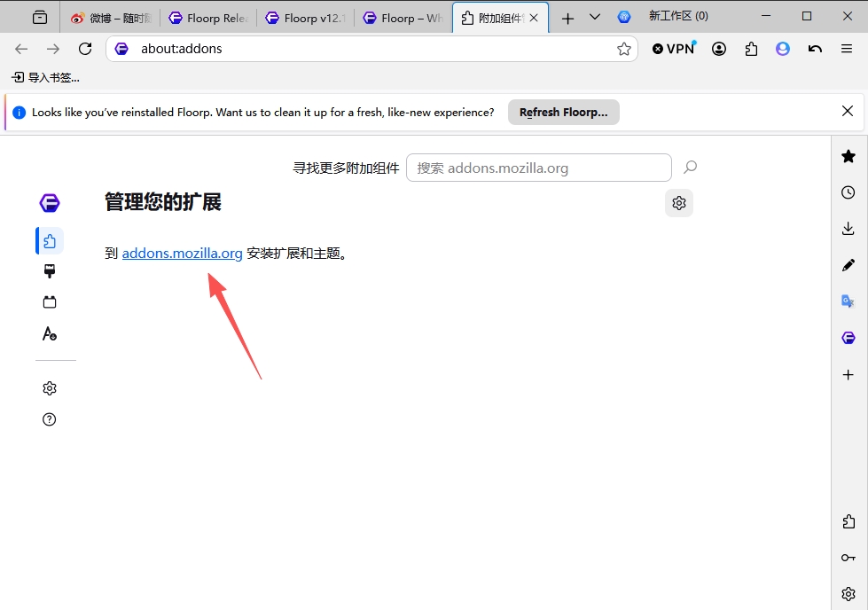Toggle the VPN toolbar button
The height and width of the screenshot is (610, 868).
(674, 49)
